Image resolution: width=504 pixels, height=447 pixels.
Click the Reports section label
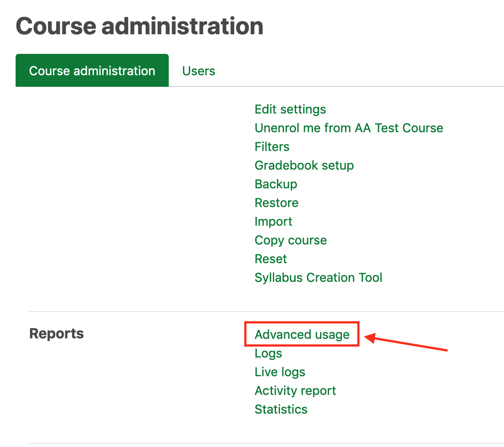pyautogui.click(x=57, y=333)
